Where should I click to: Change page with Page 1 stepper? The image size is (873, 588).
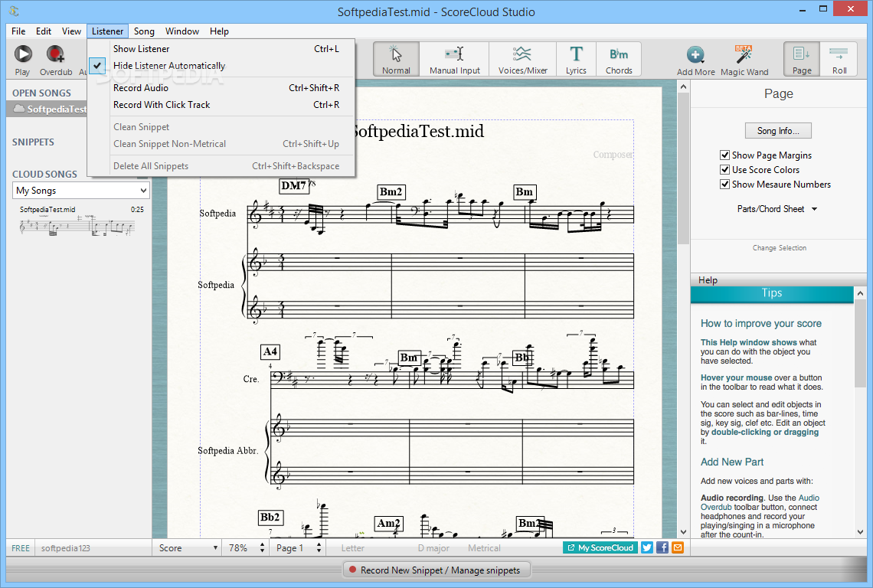pyautogui.click(x=319, y=548)
